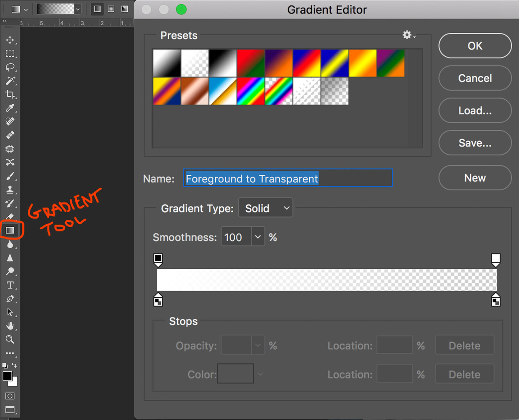Viewport: 519px width, 420px height.
Task: Open the Smoothness value dropdown
Action: [x=258, y=236]
